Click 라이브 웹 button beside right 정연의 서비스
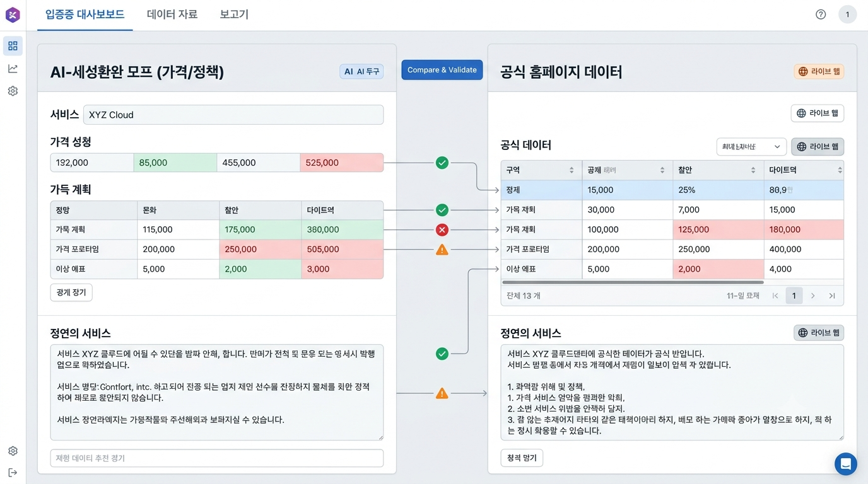868x484 pixels. click(x=819, y=333)
